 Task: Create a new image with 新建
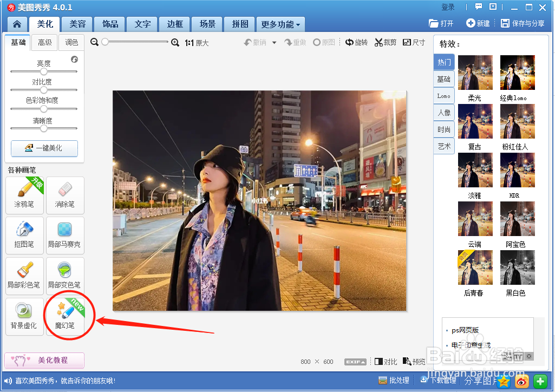[x=478, y=23]
